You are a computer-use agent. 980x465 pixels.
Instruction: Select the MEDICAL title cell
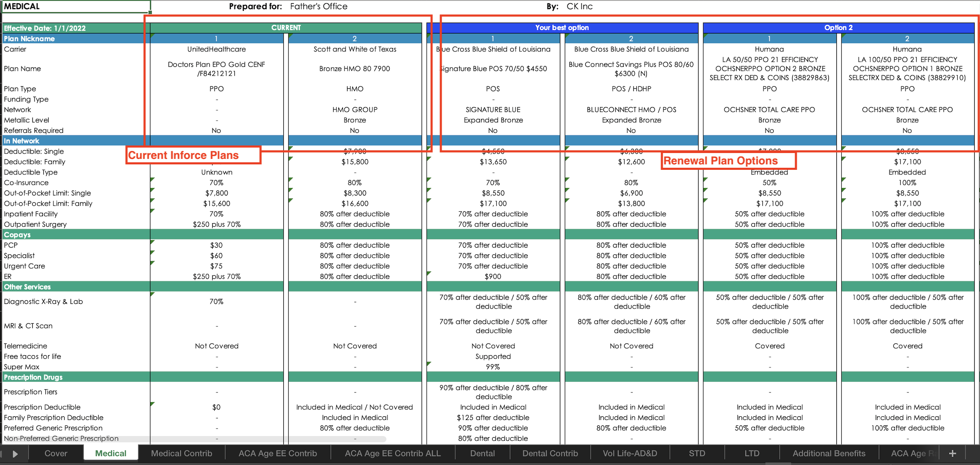(76, 6)
